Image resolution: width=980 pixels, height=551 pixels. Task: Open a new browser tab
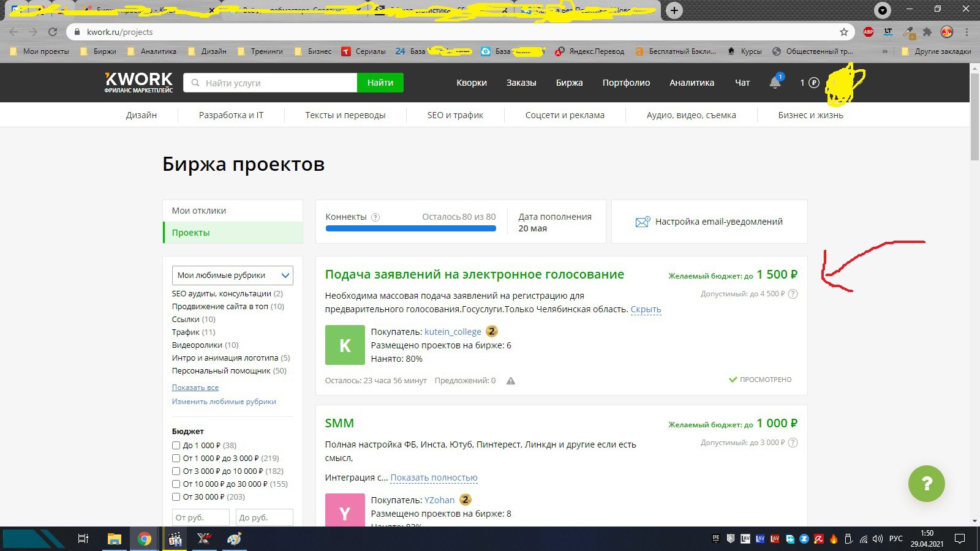674,10
